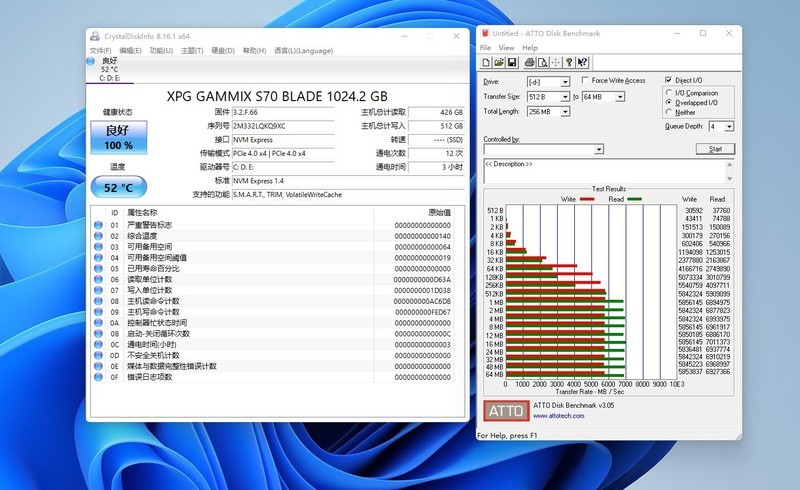800x490 pixels.
Task: Select the I/O Comparison radio button
Action: tap(669, 92)
